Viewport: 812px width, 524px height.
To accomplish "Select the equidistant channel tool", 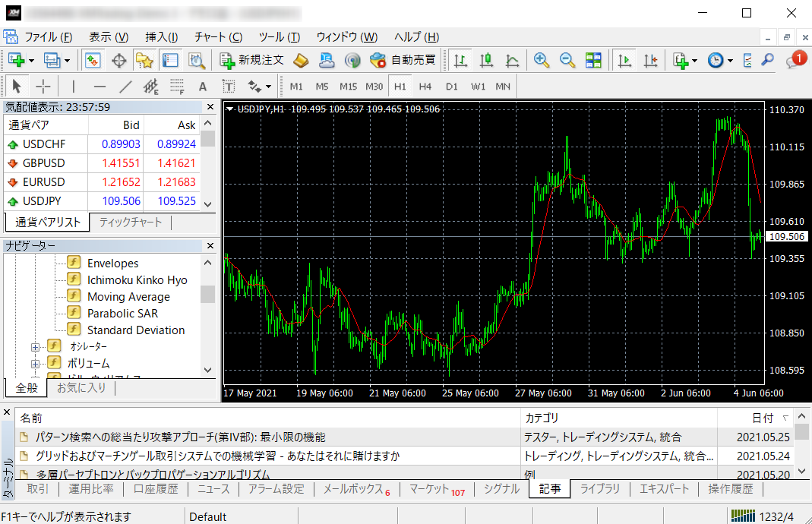I will pos(150,86).
